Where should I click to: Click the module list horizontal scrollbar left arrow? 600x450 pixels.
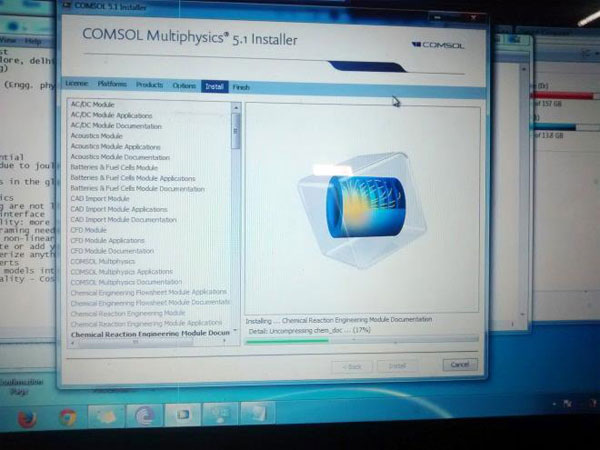point(73,342)
